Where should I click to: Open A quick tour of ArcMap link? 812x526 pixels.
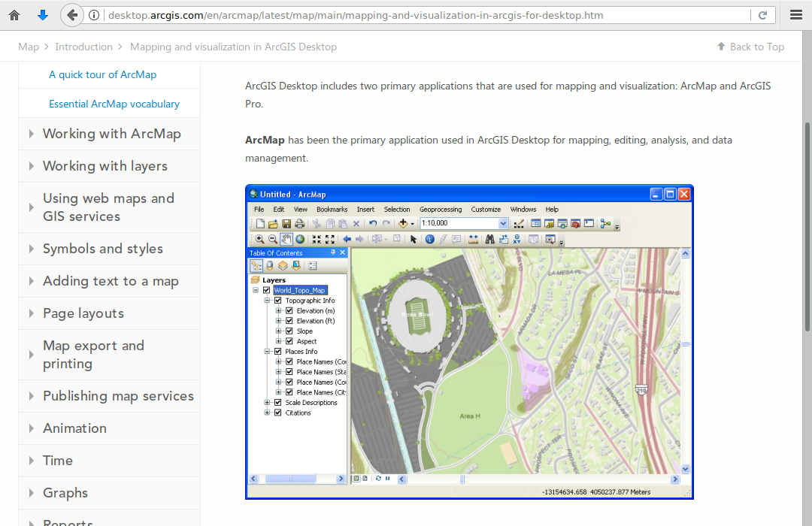(102, 74)
